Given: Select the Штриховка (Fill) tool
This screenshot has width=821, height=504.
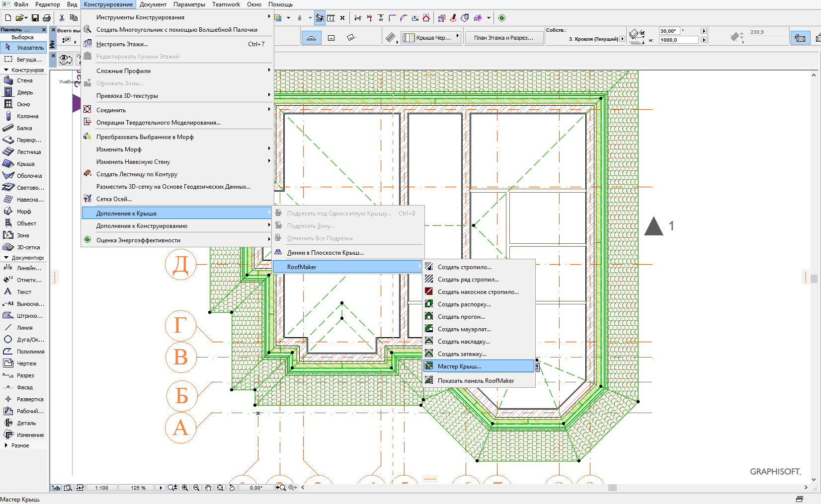Looking at the screenshot, I should coord(23,316).
